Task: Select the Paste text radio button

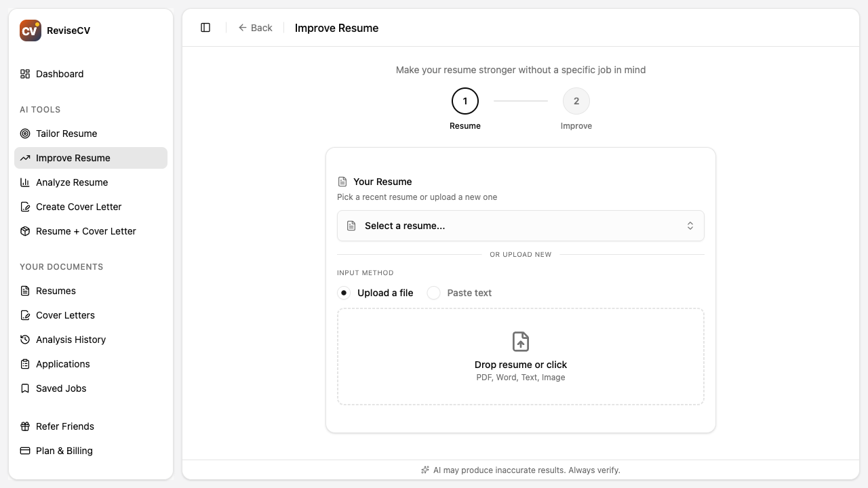Action: pyautogui.click(x=434, y=293)
